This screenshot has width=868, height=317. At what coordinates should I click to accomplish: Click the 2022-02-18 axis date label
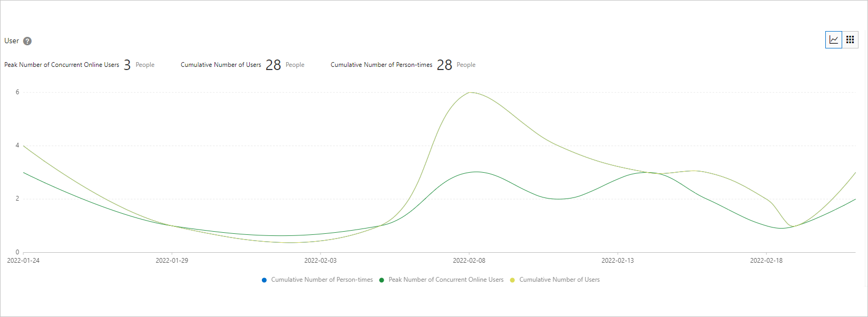point(766,261)
